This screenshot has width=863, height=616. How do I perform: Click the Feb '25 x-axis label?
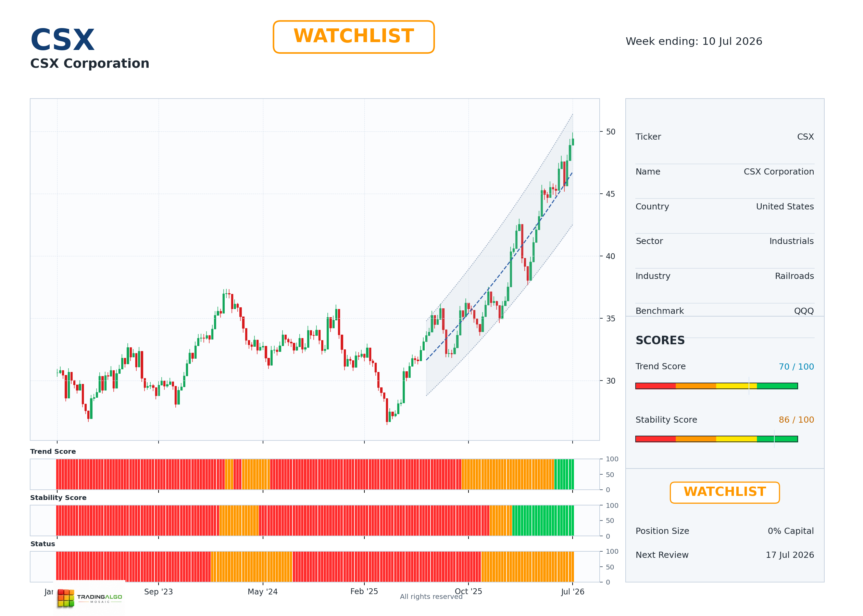pos(364,592)
